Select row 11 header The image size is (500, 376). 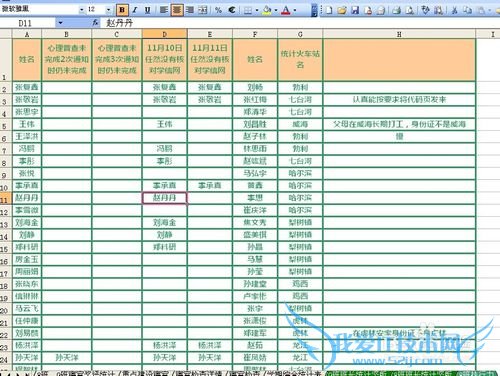pyautogui.click(x=6, y=198)
